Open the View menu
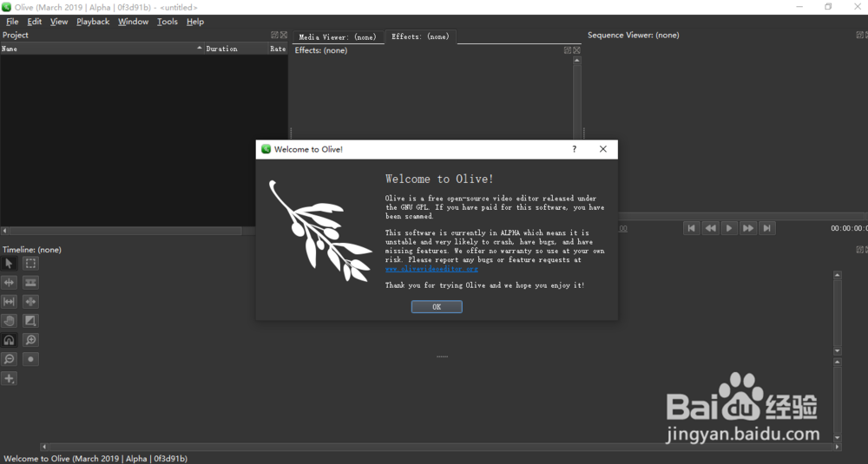Image resolution: width=868 pixels, height=464 pixels. 59,22
